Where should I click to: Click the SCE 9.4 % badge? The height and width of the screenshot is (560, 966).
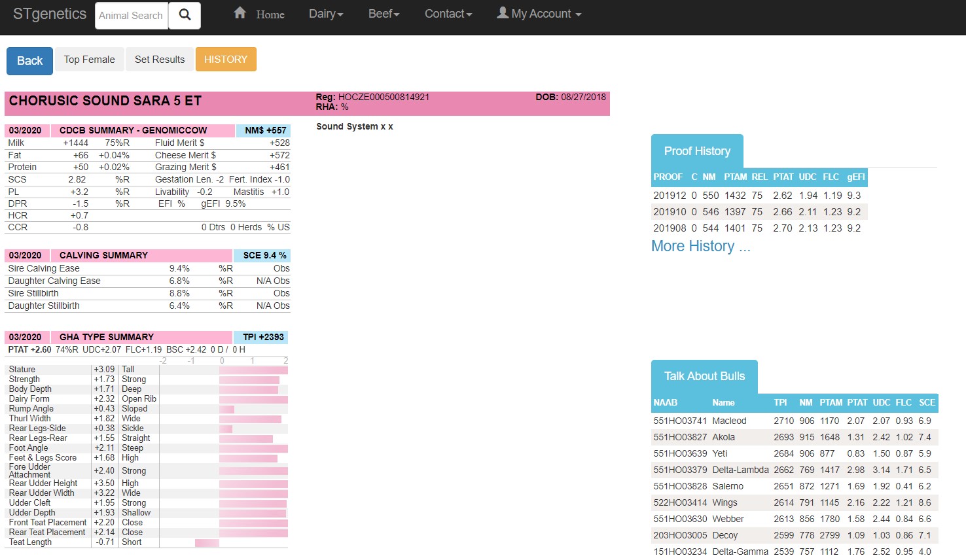pyautogui.click(x=262, y=255)
